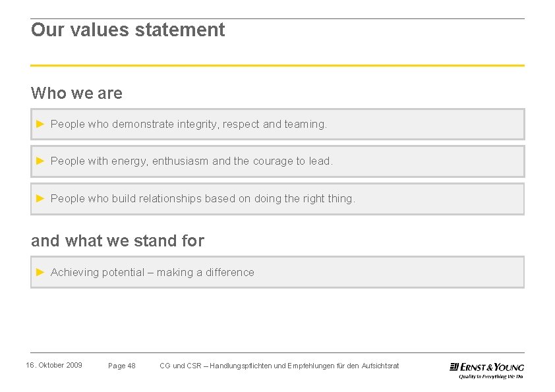
Task: Click the Page 48 footer label
Action: tap(122, 366)
